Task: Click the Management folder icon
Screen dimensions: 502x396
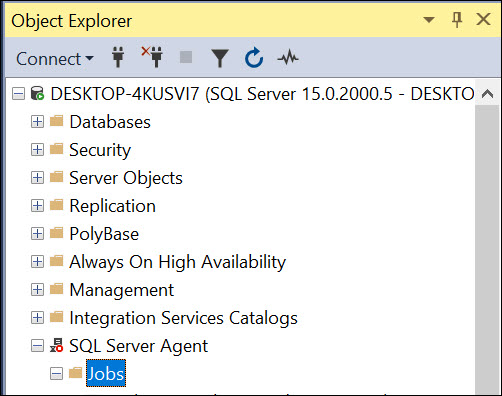Action: point(56,289)
